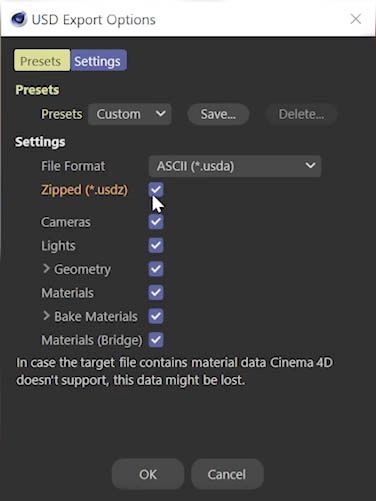
Task: Toggle the Bake Materials checkbox
Action: tap(156, 316)
